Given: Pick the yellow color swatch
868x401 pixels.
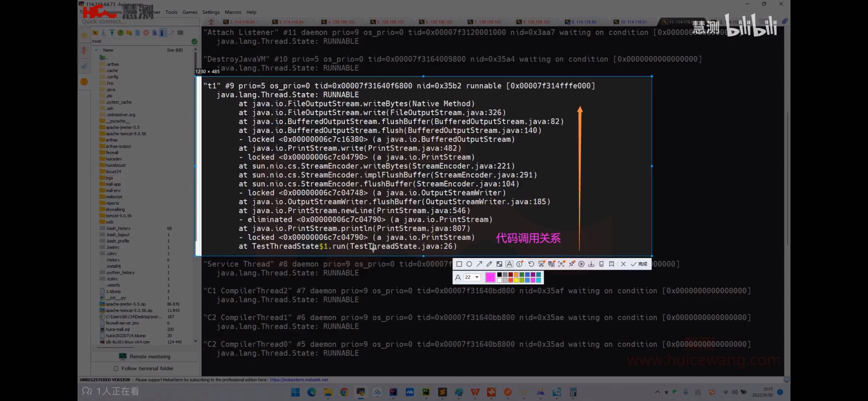Looking at the screenshot, I should point(516,280).
